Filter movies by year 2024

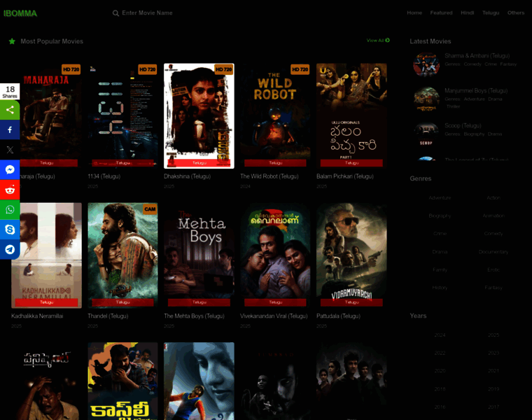point(440,335)
